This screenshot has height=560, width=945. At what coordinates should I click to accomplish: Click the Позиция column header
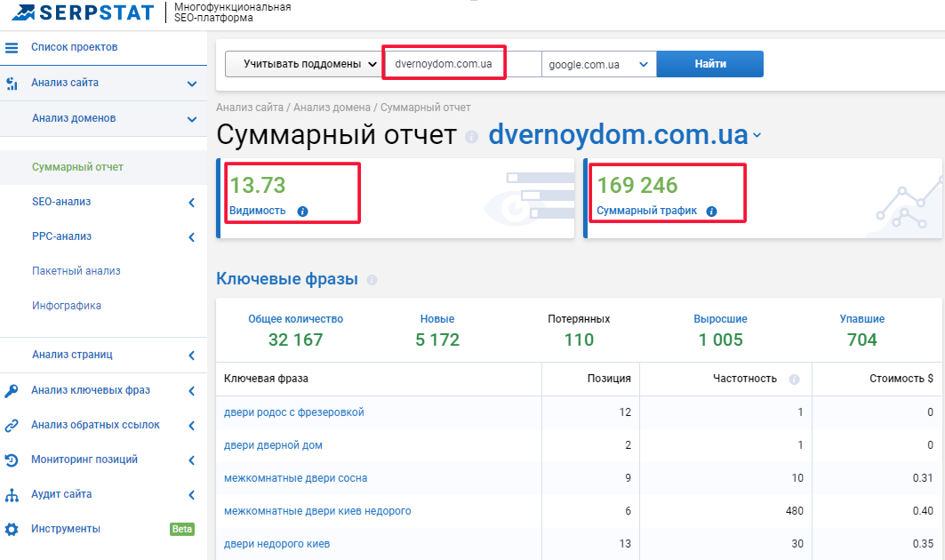[609, 379]
